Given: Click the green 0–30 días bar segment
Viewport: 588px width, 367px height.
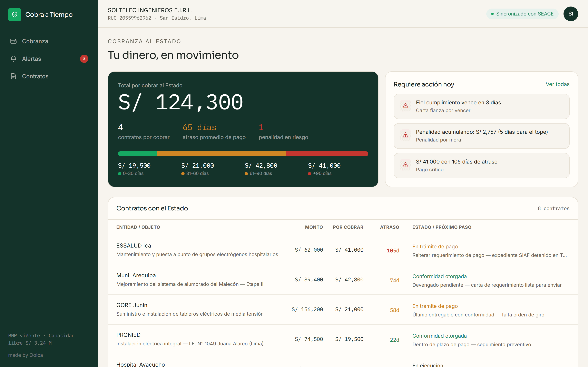Looking at the screenshot, I should click(x=138, y=154).
